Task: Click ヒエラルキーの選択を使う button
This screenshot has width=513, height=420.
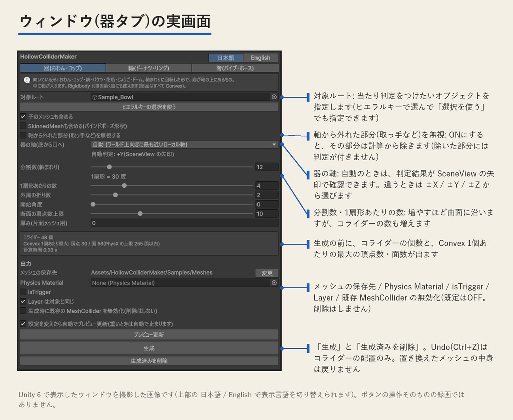Action: click(x=149, y=107)
